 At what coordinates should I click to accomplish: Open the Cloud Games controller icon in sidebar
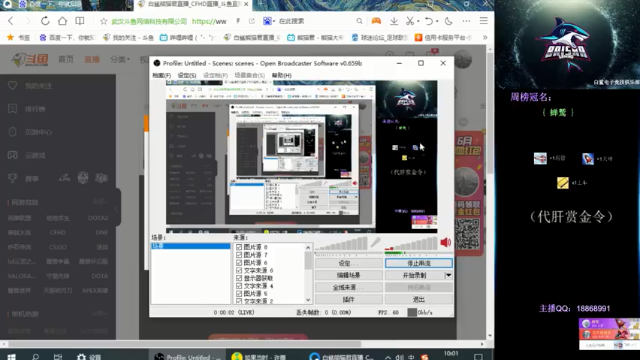click(13, 155)
